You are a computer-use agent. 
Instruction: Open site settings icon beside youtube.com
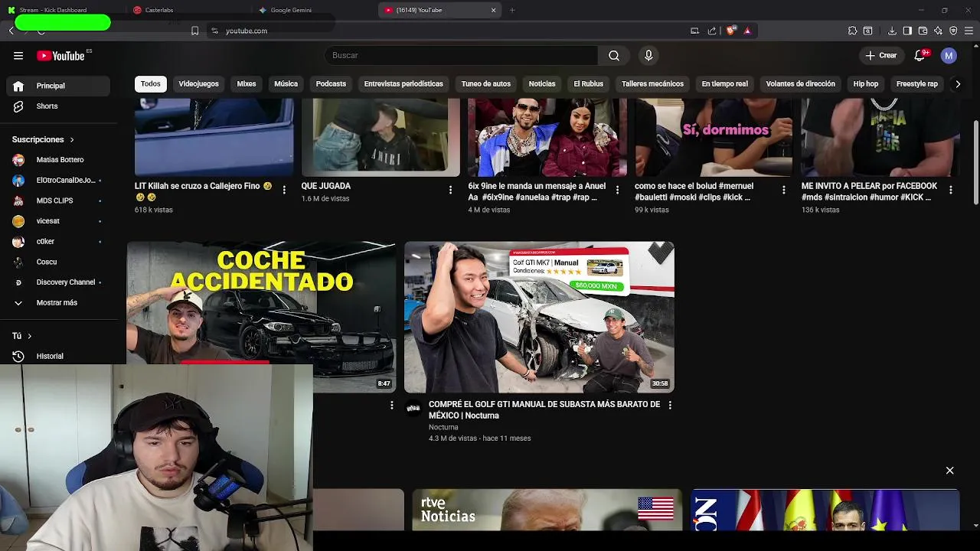tap(215, 31)
